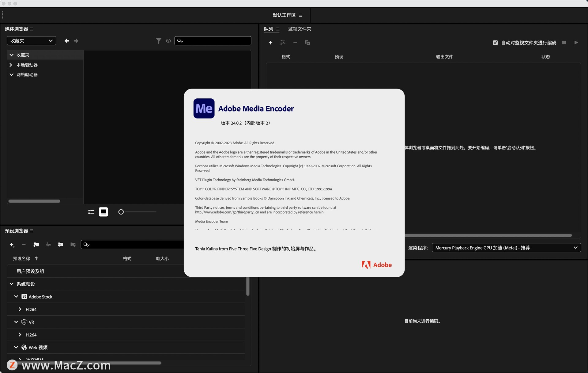Click the queue panel horizontal scrollbar

pos(488,235)
